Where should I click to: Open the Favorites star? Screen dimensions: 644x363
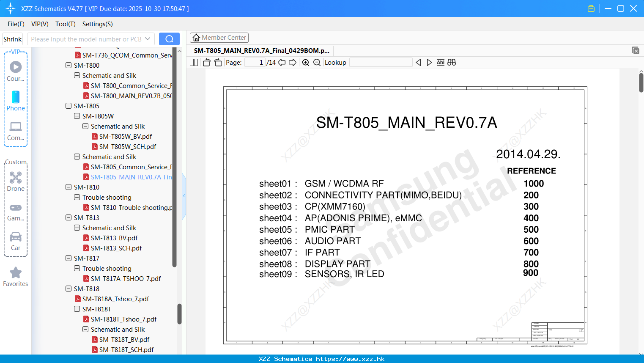[16, 277]
